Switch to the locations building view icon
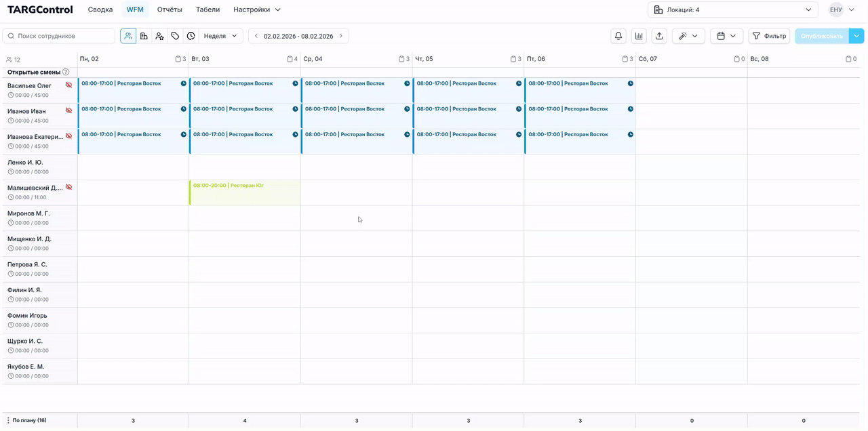Viewport: 868px width, 431px height. pyautogui.click(x=144, y=36)
